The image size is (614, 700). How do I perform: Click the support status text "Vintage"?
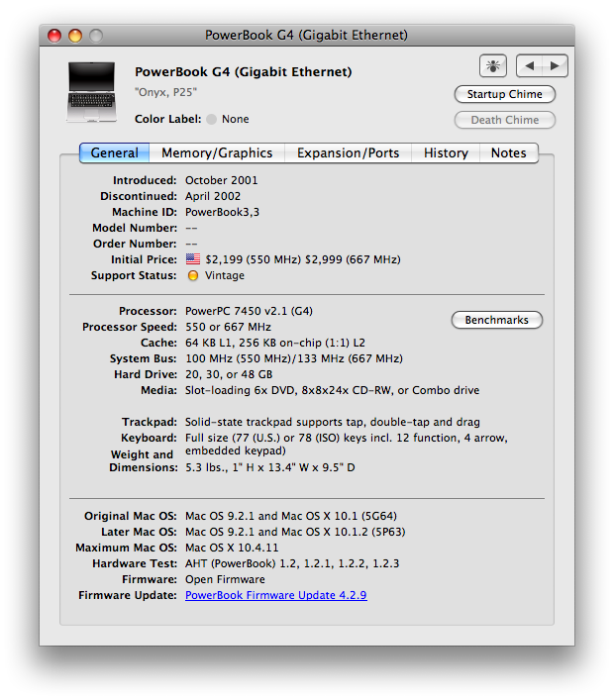pyautogui.click(x=225, y=275)
